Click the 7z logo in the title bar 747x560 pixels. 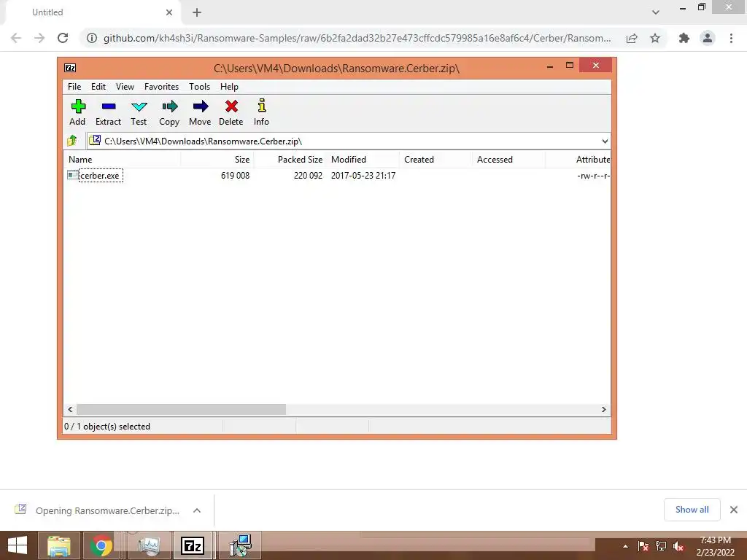pyautogui.click(x=70, y=68)
